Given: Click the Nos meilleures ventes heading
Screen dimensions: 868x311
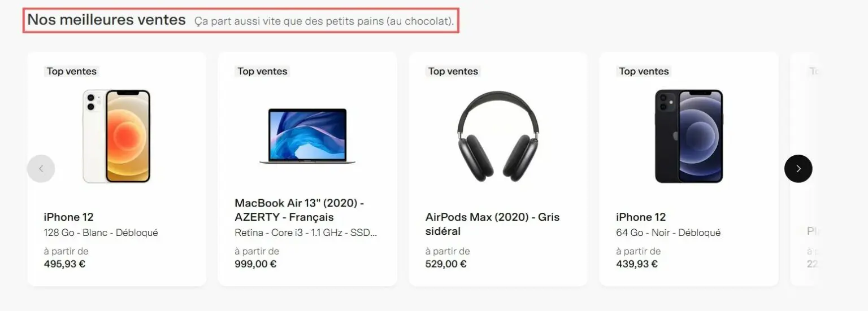Looking at the screenshot, I should (x=106, y=20).
